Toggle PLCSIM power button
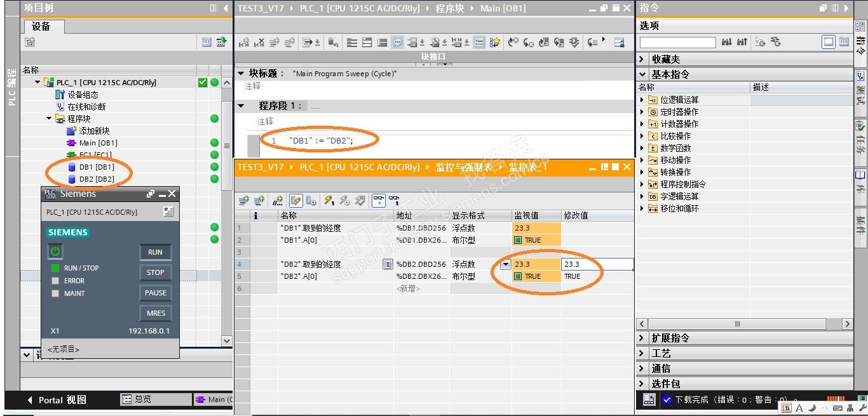 click(55, 252)
